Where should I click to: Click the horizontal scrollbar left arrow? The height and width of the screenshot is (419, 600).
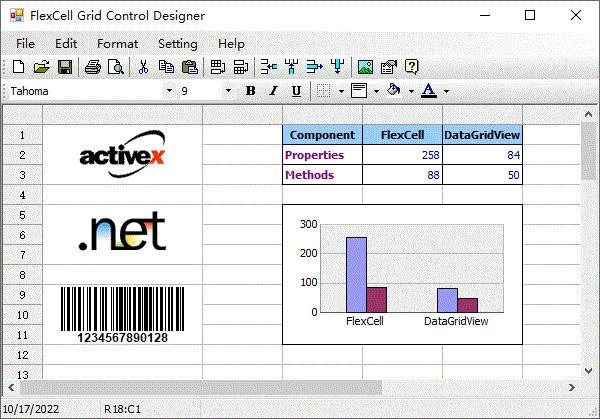pos(11,388)
